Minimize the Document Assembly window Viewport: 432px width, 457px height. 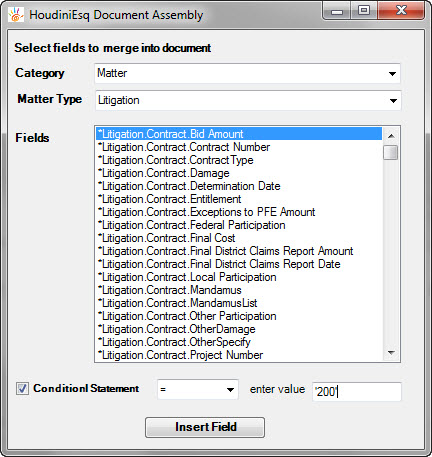tap(337, 11)
